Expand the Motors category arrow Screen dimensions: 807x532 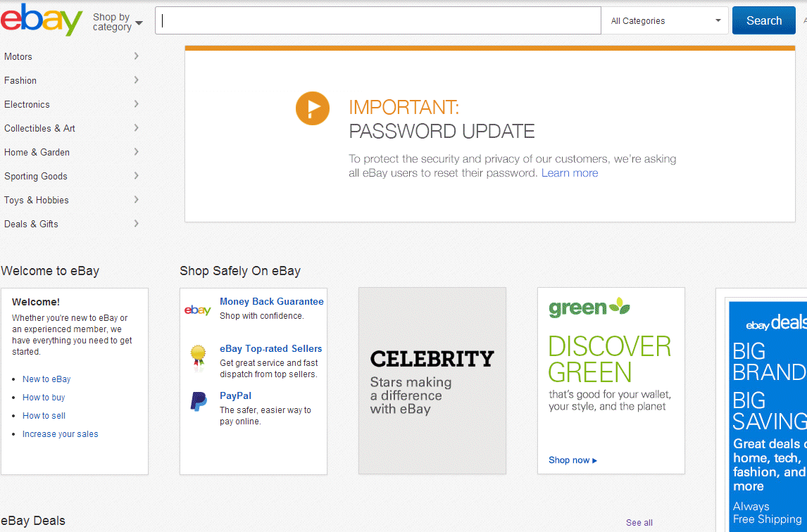coord(136,56)
